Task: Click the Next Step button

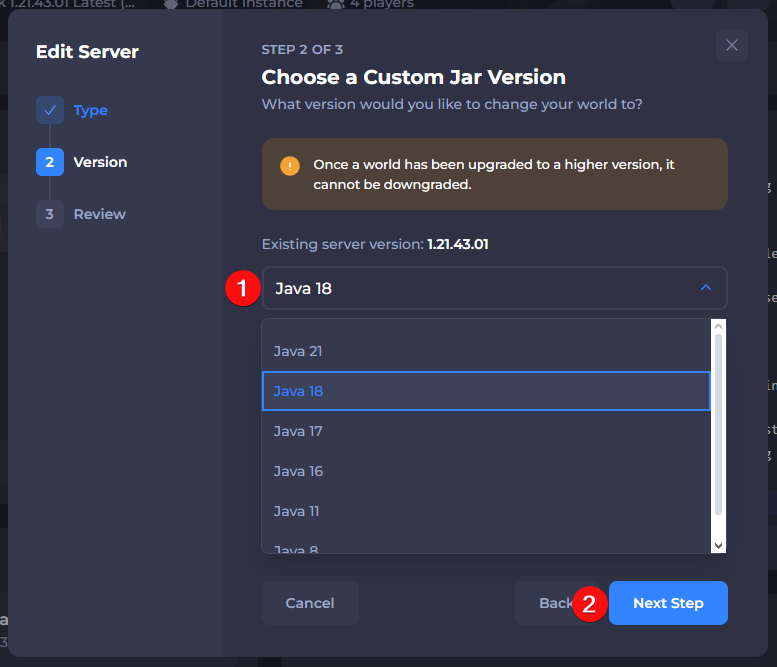Action: click(668, 603)
